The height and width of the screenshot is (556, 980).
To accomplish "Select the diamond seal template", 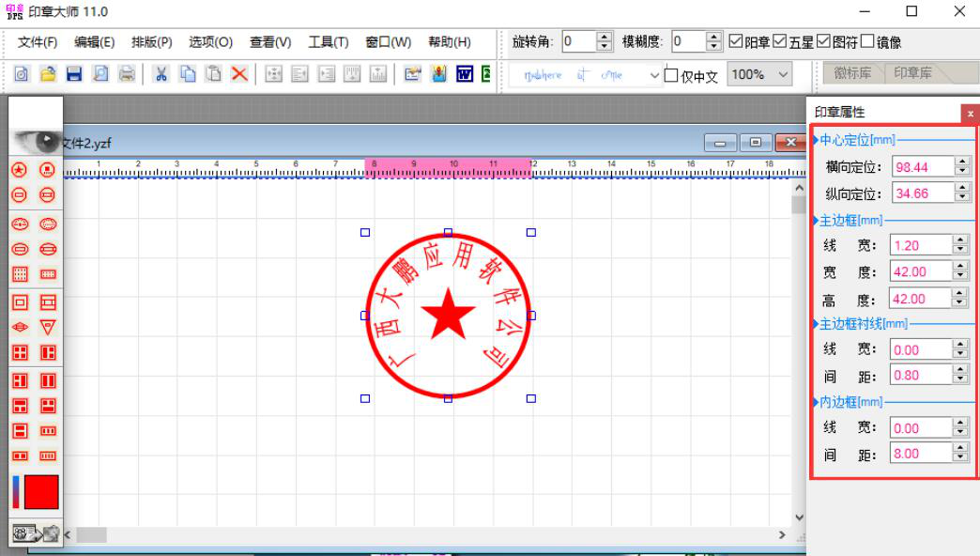I will point(20,327).
